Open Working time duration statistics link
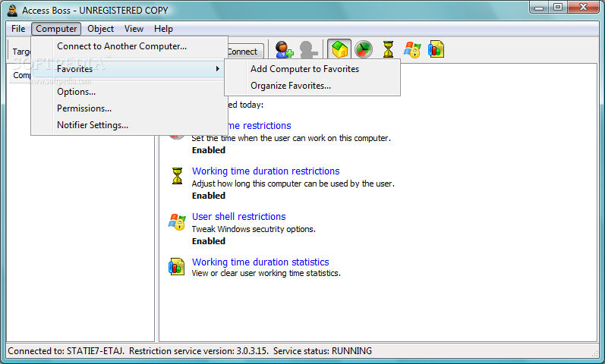Image resolution: width=605 pixels, height=364 pixels. (260, 262)
